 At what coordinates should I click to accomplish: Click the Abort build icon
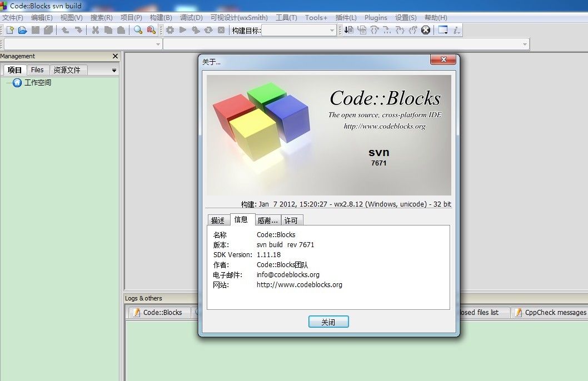pos(221,30)
